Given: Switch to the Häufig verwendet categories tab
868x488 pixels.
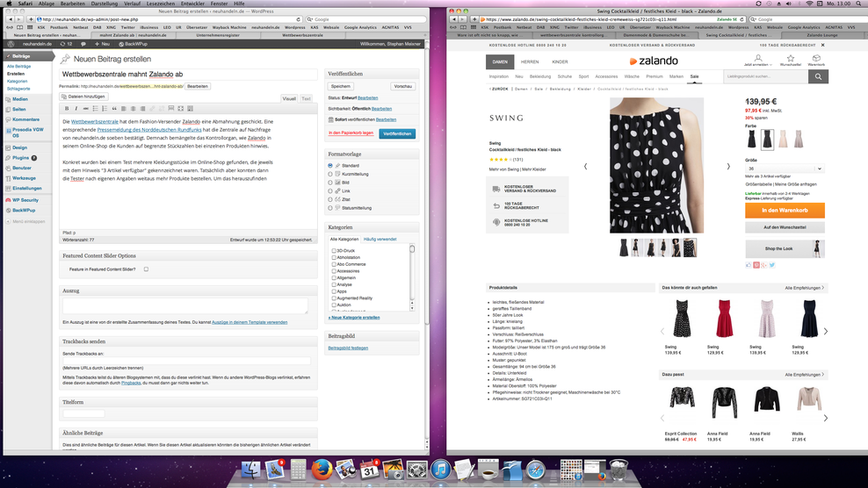Looking at the screenshot, I should tap(380, 239).
